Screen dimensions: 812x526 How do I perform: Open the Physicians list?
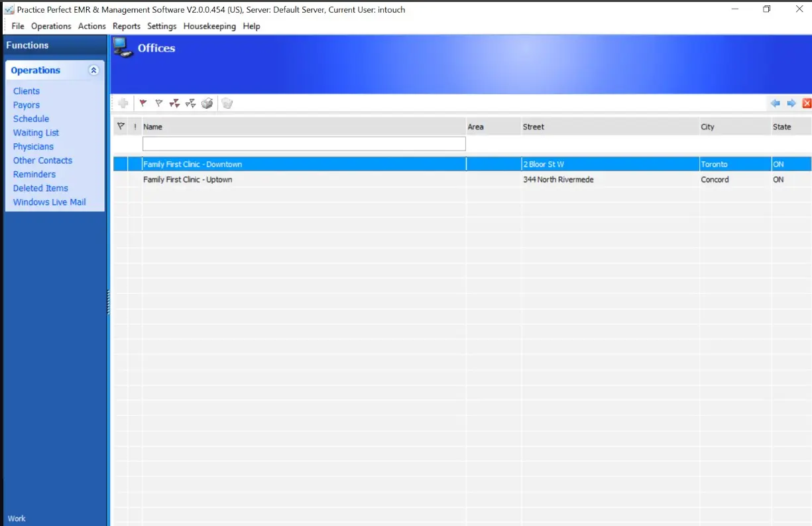pyautogui.click(x=33, y=146)
